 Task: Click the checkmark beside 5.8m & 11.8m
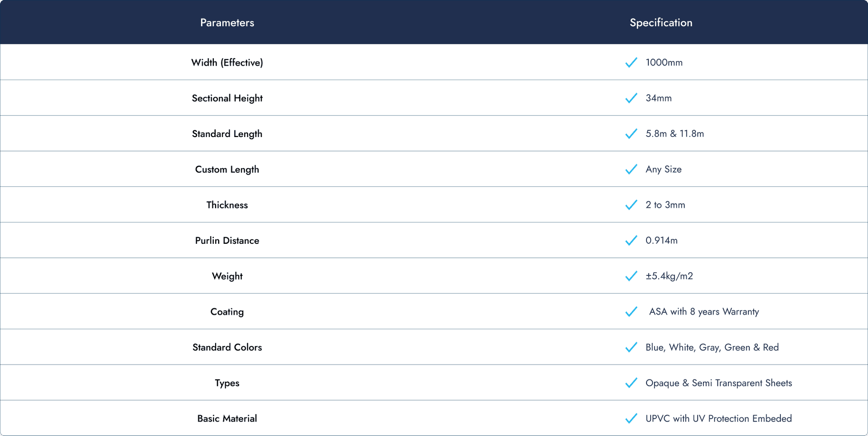click(x=631, y=134)
